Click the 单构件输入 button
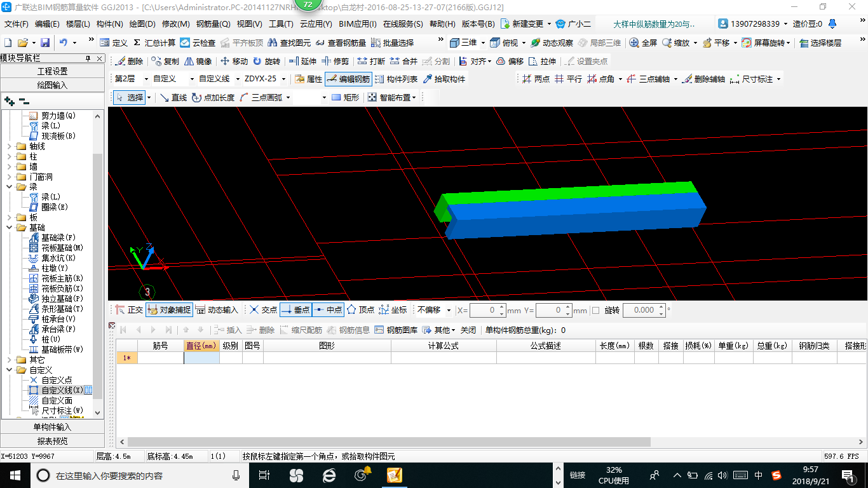Screen dimensions: 868x488 click(52, 427)
